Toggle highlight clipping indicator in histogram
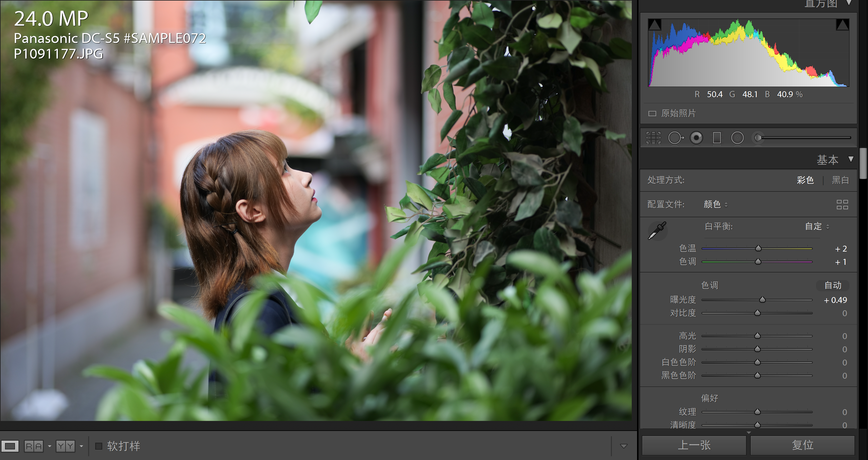The image size is (868, 460). point(842,25)
